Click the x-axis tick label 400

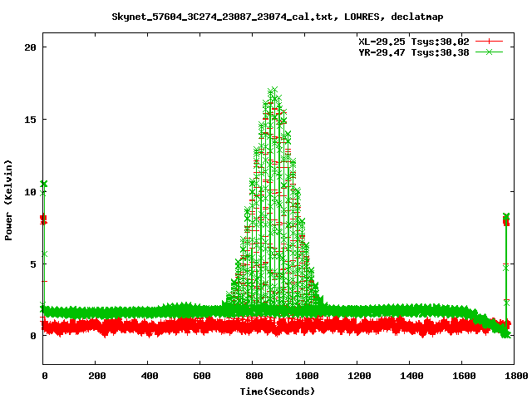pos(150,376)
